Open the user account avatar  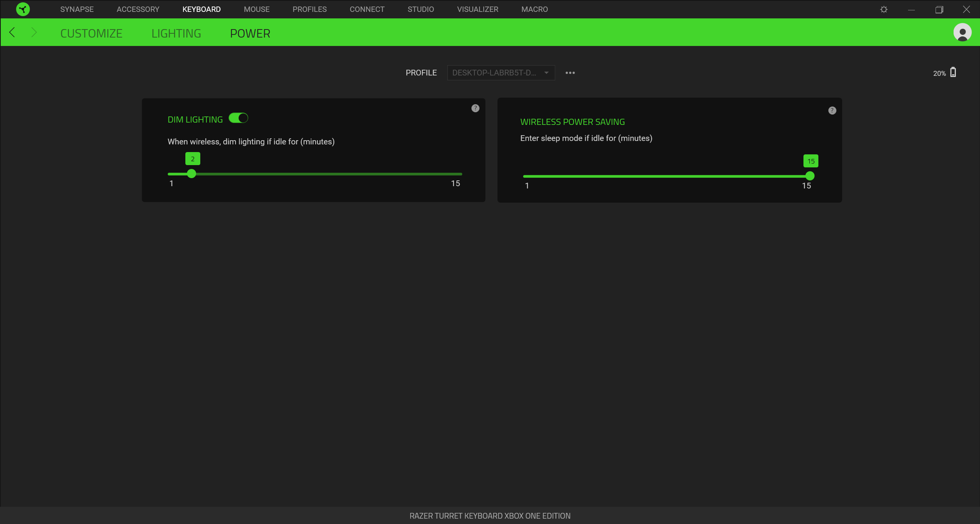click(962, 33)
